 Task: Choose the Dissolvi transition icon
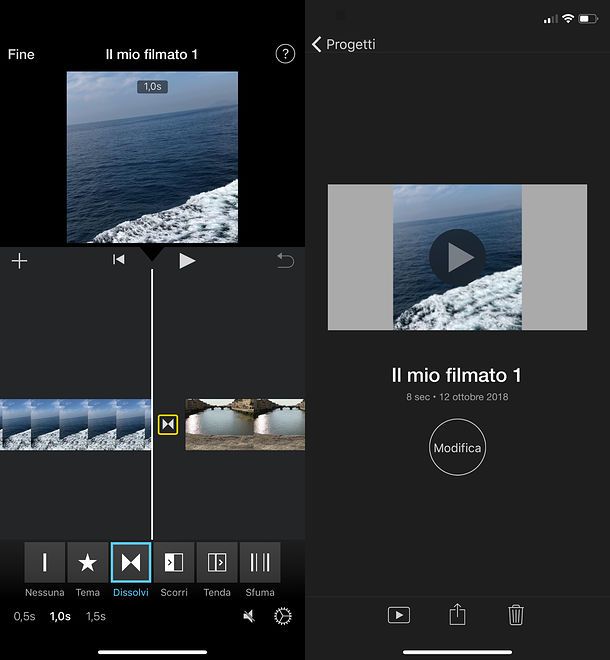coord(131,562)
